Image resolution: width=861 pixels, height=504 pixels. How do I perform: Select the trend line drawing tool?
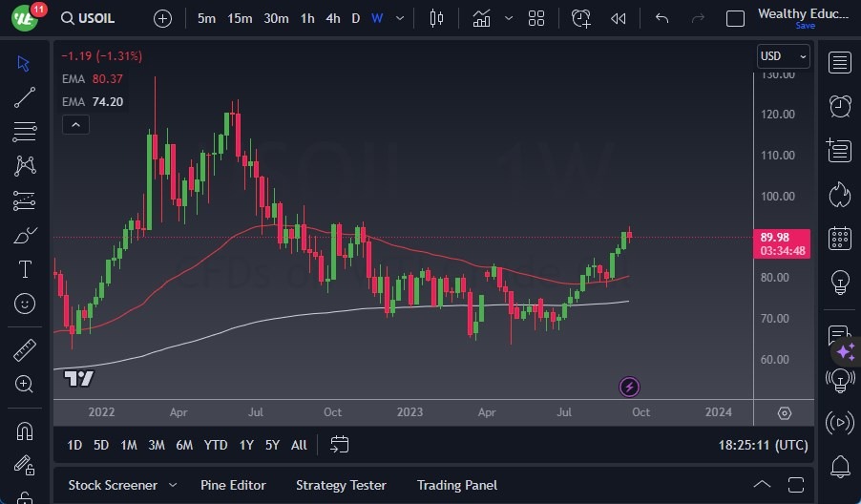click(25, 96)
